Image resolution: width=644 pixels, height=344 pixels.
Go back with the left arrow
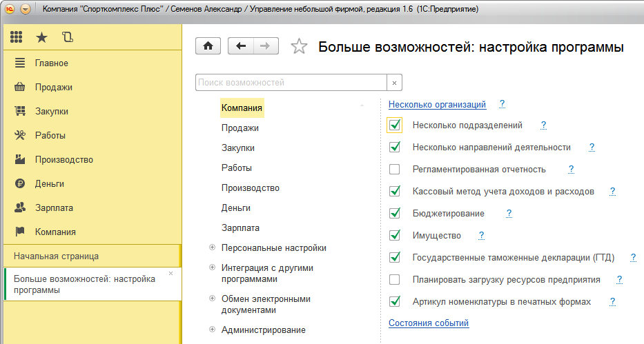(241, 46)
